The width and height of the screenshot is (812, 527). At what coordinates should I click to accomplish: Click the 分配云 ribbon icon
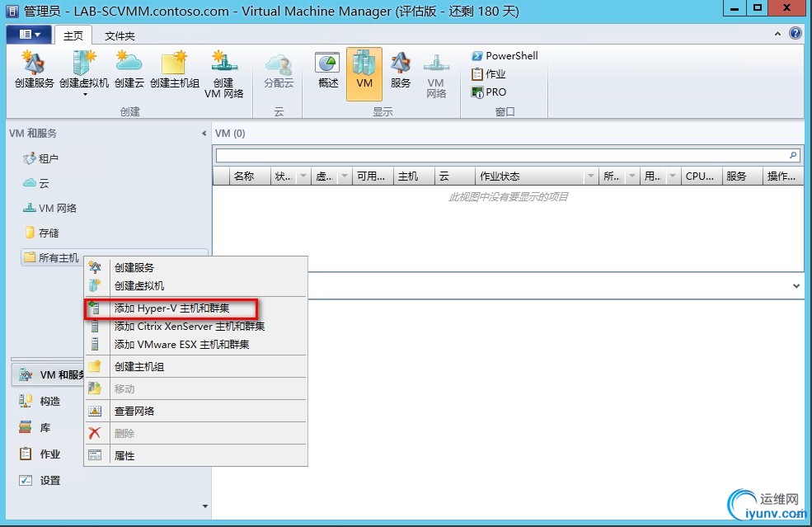point(279,70)
